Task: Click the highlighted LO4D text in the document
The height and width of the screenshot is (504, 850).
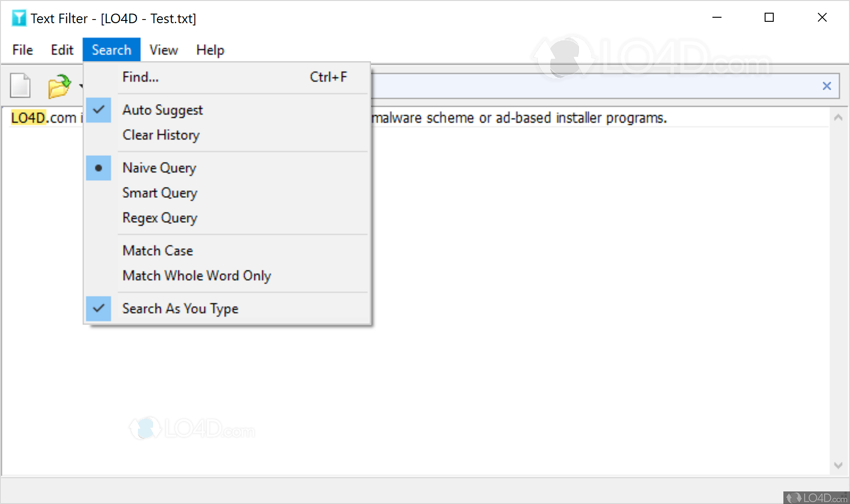Action: pyautogui.click(x=28, y=118)
